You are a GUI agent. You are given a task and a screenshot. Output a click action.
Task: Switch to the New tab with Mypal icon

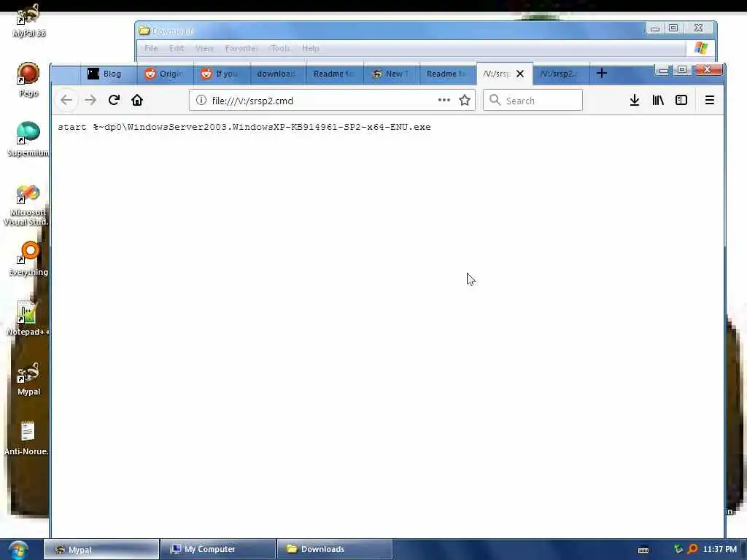391,74
